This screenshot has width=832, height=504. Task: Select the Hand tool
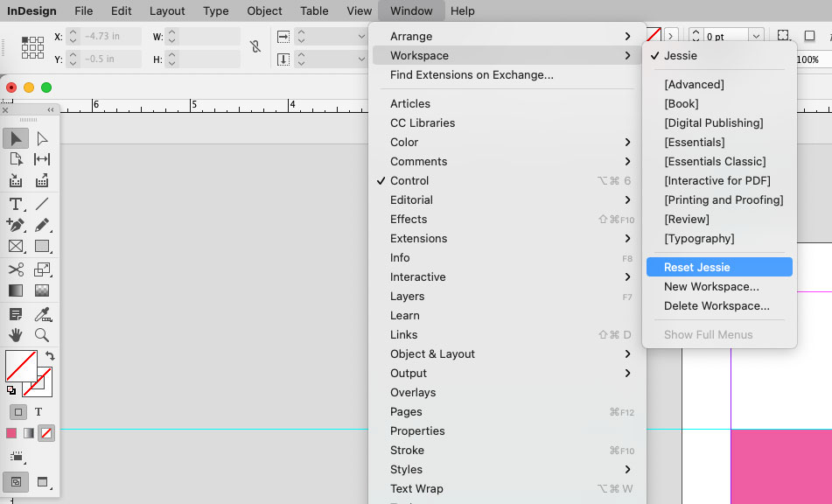point(16,335)
